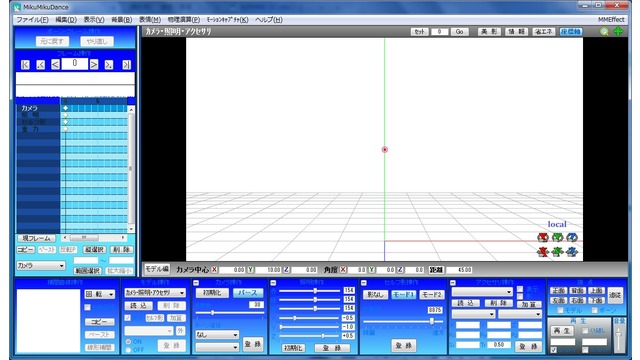Step forward one frame arrow
640x360 pixels.
tap(94, 64)
